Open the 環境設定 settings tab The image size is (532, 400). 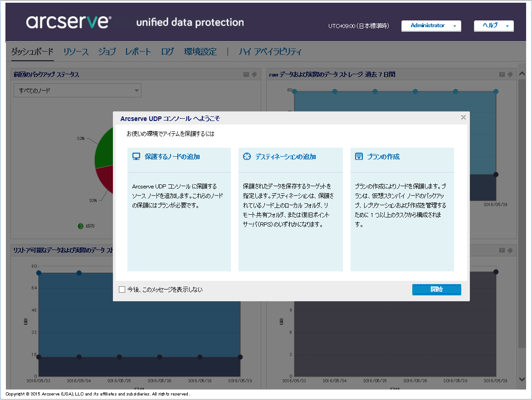coord(200,52)
